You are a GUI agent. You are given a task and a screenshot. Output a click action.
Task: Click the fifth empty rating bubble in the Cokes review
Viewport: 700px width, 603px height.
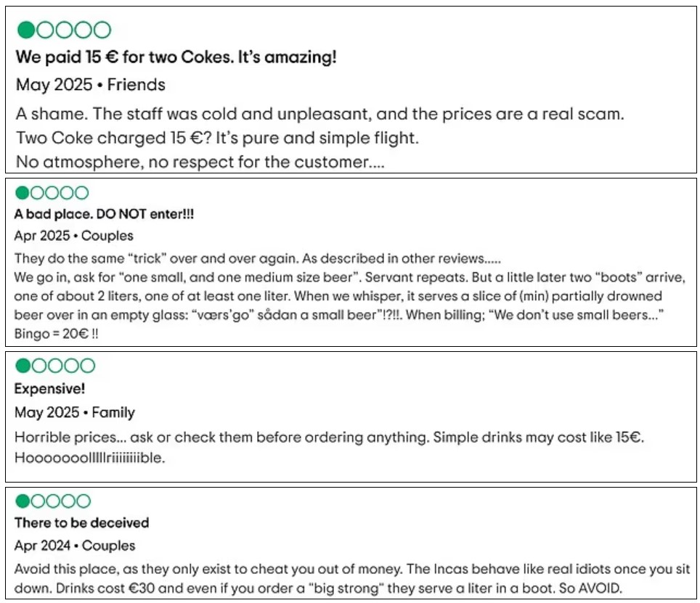[102, 30]
